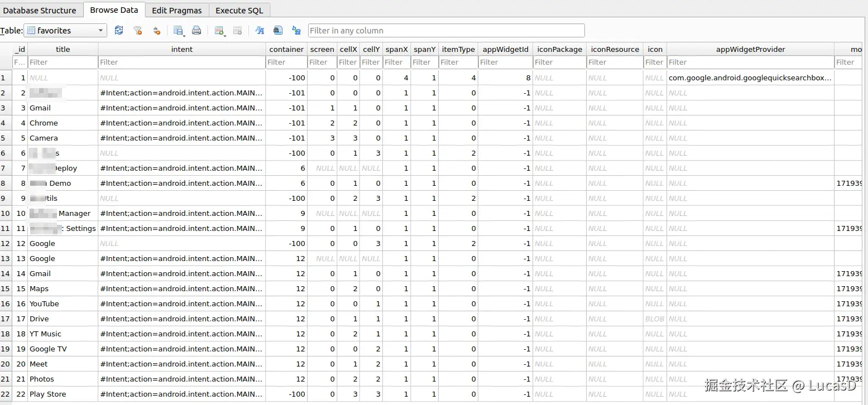The image size is (868, 405).
Task: Go to Execute SQL tab
Action: pos(239,10)
